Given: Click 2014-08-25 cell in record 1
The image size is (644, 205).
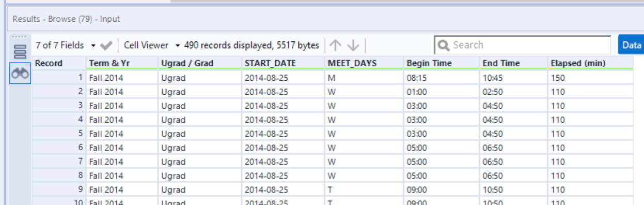Looking at the screenshot, I should 283,78.
